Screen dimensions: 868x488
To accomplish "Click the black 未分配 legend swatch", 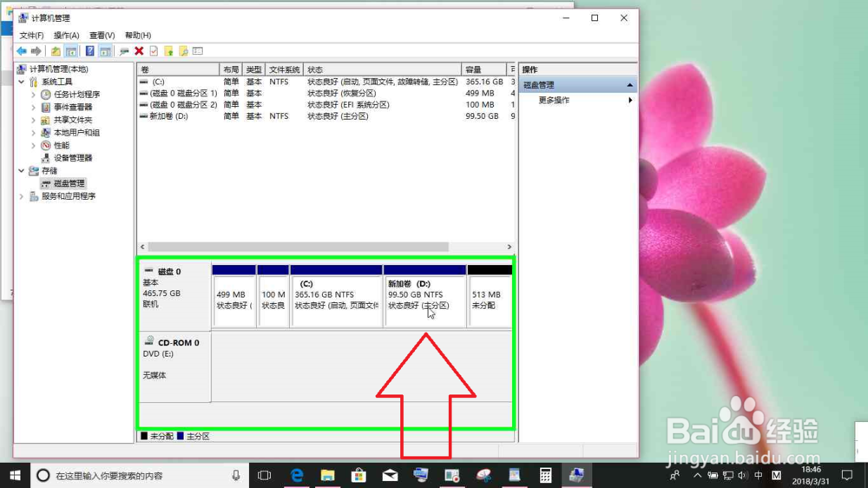I will tap(144, 437).
